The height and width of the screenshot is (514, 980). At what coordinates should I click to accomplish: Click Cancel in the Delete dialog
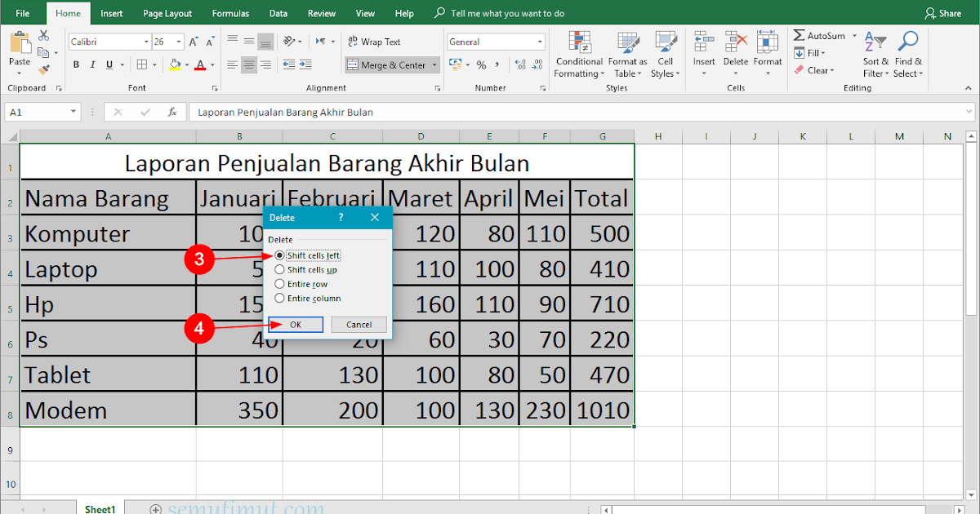pos(359,324)
